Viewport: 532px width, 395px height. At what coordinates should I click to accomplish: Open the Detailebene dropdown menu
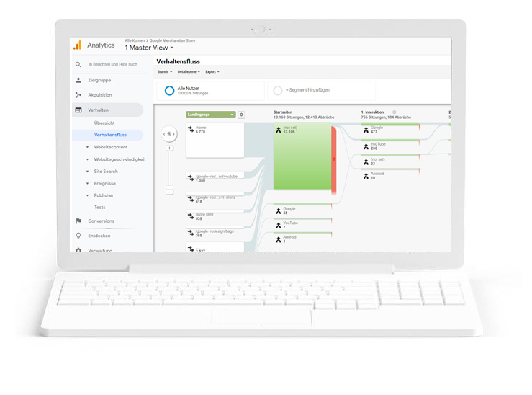pos(189,71)
